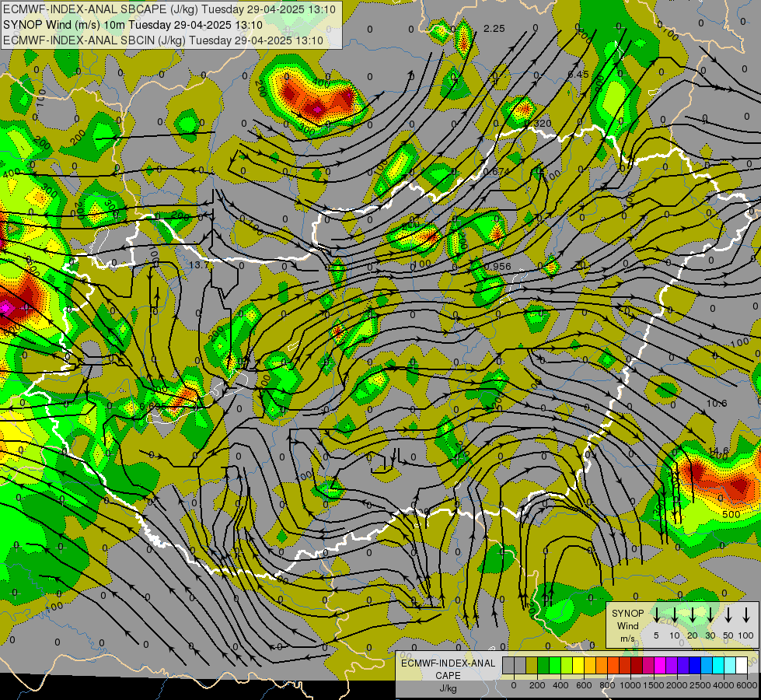Select the pure blue swatch before the 2500 tick
The image size is (761, 700).
[x=695, y=665]
